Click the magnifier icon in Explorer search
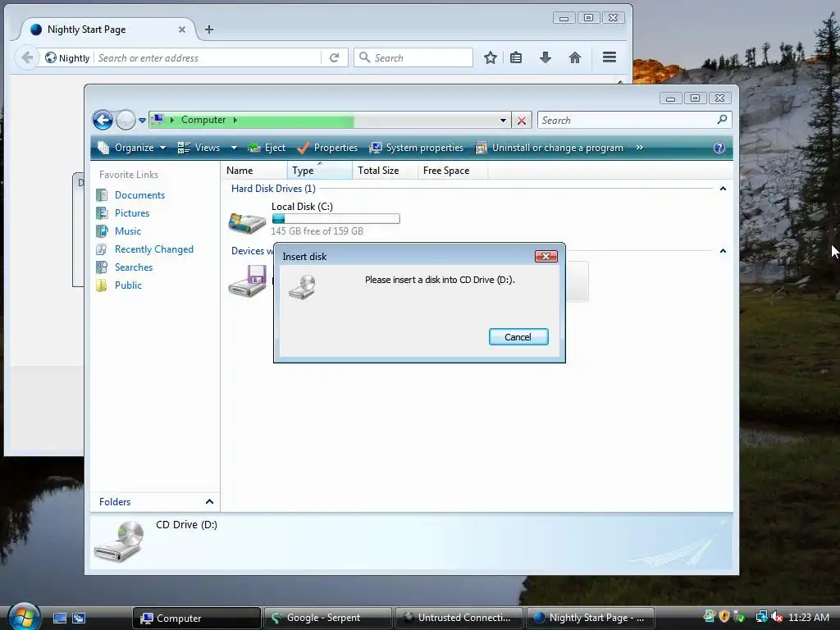Image resolution: width=840 pixels, height=630 pixels. (722, 120)
